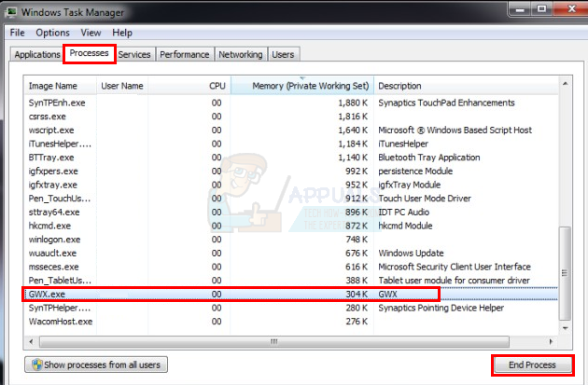Click Microsoft Security Client User Interface description

pos(455,267)
